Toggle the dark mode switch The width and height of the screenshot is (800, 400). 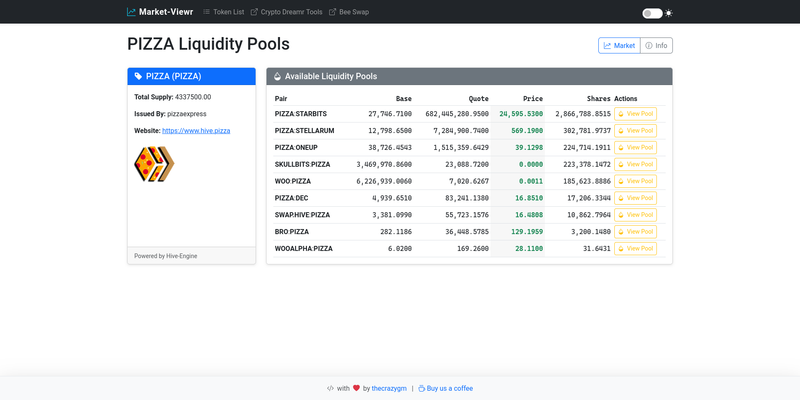(653, 13)
